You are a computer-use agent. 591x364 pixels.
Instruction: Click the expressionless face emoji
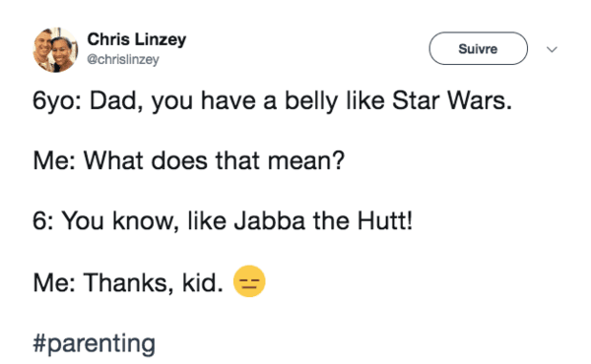pos(249,281)
